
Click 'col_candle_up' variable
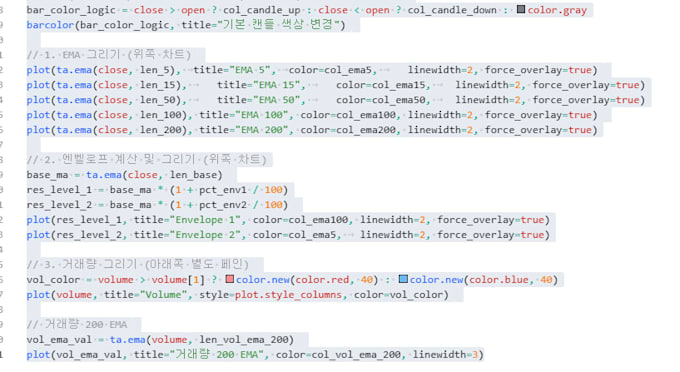click(x=262, y=10)
